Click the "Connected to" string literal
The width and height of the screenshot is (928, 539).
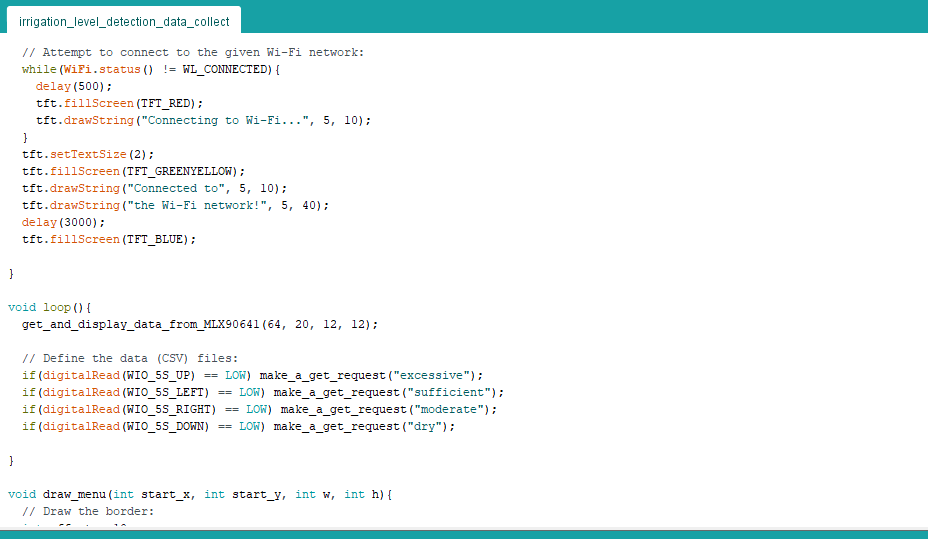(174, 188)
